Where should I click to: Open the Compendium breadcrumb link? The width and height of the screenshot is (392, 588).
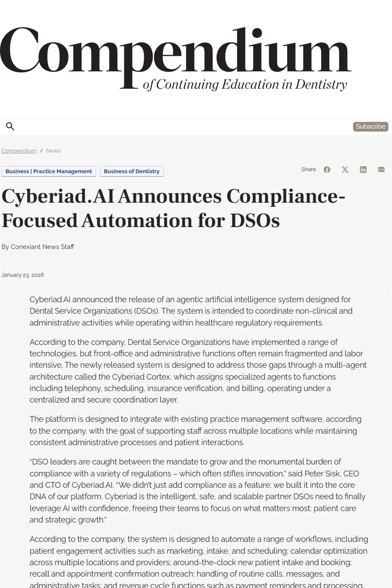(x=19, y=151)
